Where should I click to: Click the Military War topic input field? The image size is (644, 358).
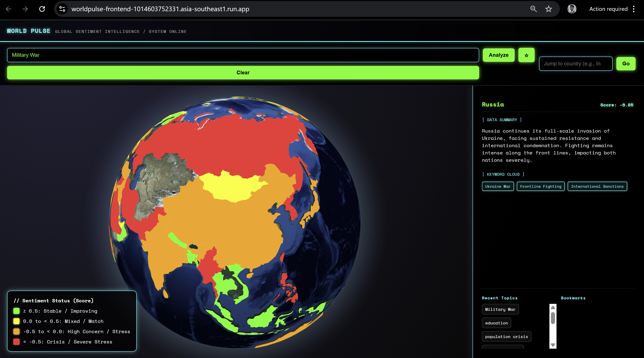click(242, 55)
